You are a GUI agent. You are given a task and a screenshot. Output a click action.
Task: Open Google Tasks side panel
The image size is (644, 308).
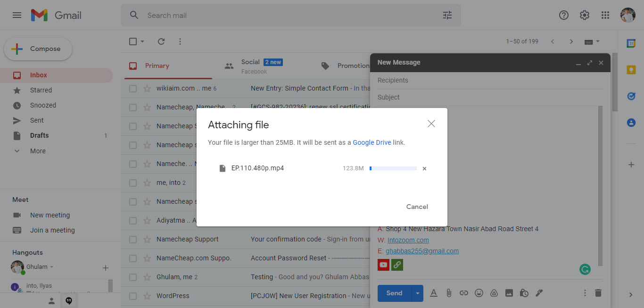(x=631, y=96)
